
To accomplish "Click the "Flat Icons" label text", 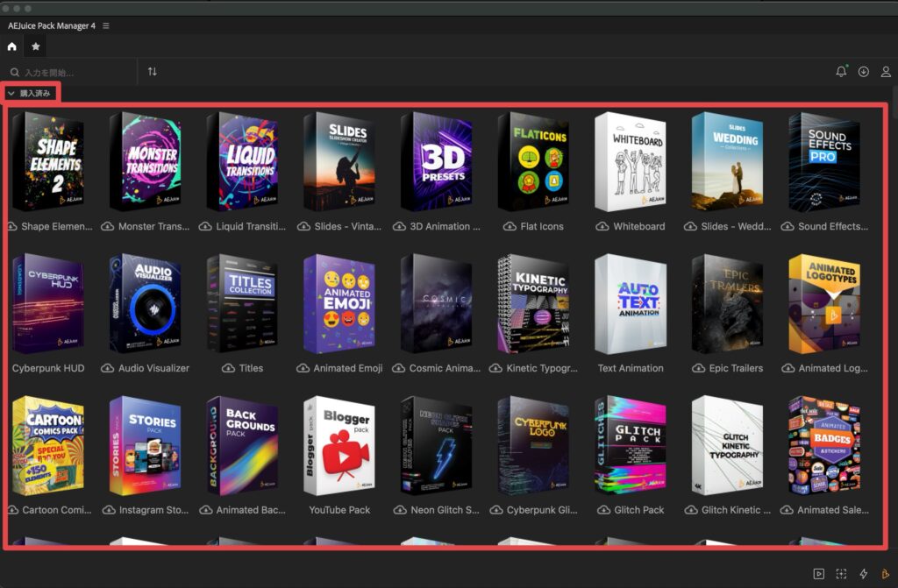I will click(542, 226).
